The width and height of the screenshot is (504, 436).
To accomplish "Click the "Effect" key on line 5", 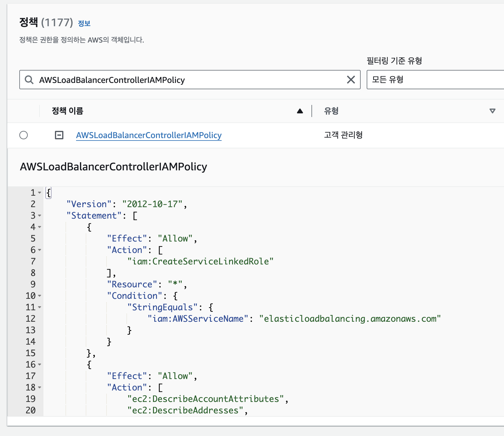I will click(x=127, y=239).
